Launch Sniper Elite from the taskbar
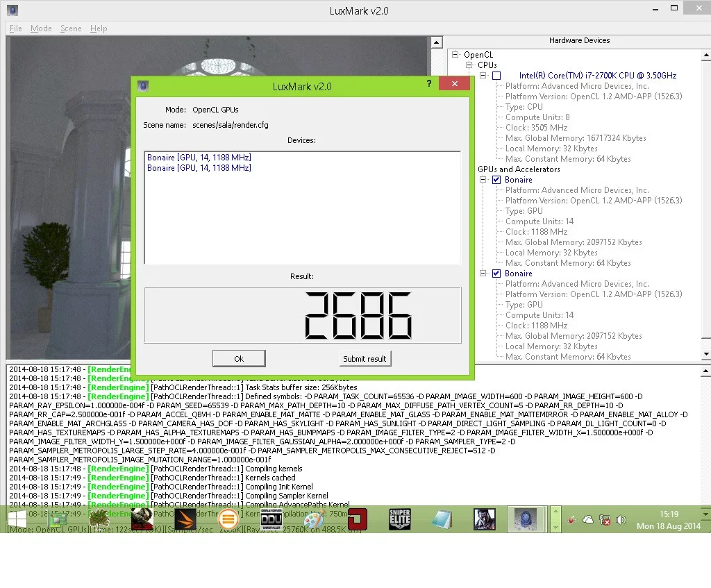 coord(399,519)
